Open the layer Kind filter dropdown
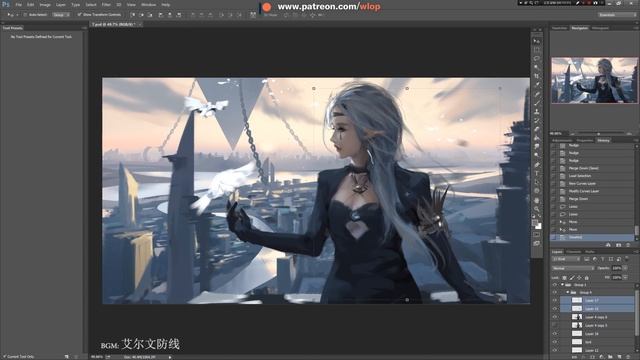Image resolution: width=640 pixels, height=360 pixels. 566,259
